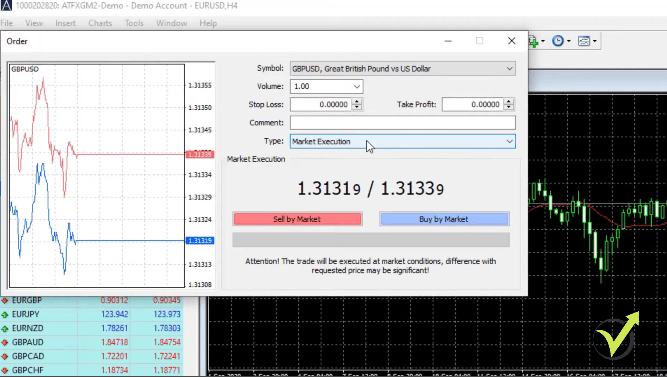
Task: Open the Symbol dropdown showing GBPUSD
Action: 403,69
